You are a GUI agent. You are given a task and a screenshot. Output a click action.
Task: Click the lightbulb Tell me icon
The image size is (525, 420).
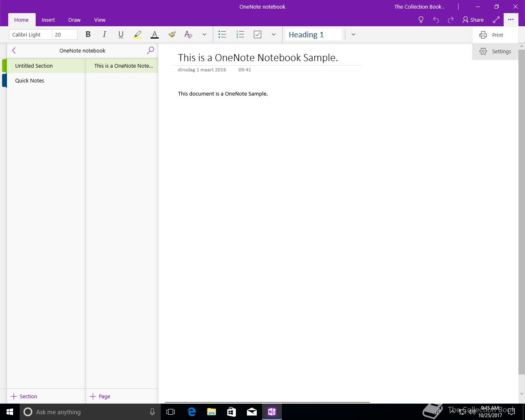[421, 20]
